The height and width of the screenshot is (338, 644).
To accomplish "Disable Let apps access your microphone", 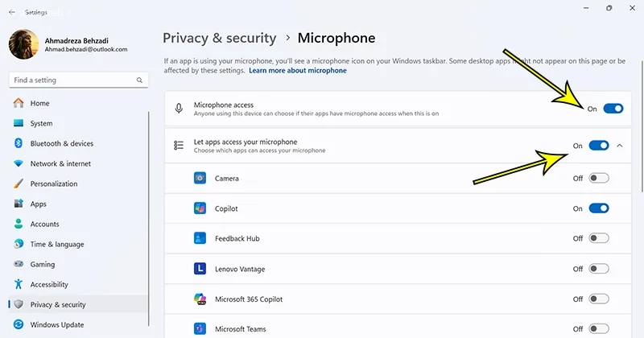I will coord(598,146).
